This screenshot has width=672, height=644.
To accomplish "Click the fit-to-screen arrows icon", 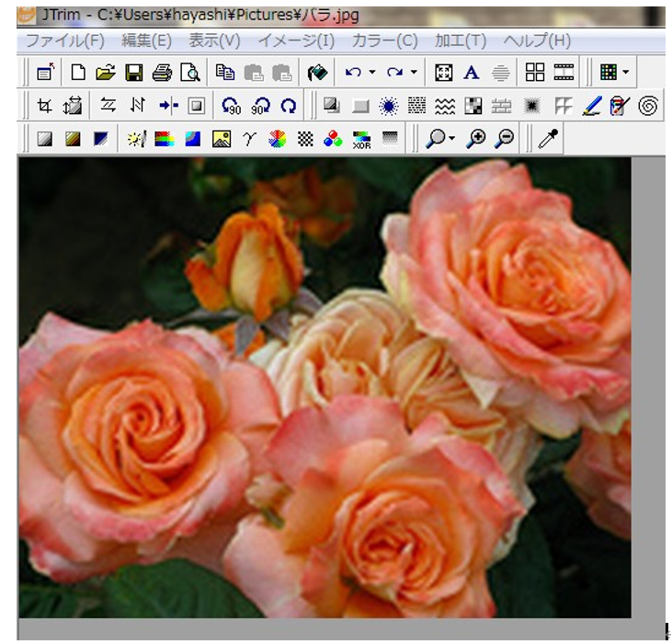I will point(444,73).
